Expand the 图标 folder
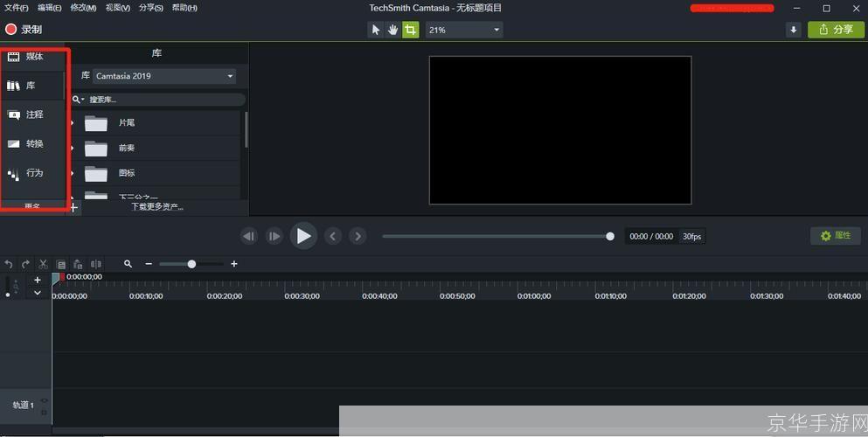Viewport: 868px width, 437px height. click(x=73, y=172)
